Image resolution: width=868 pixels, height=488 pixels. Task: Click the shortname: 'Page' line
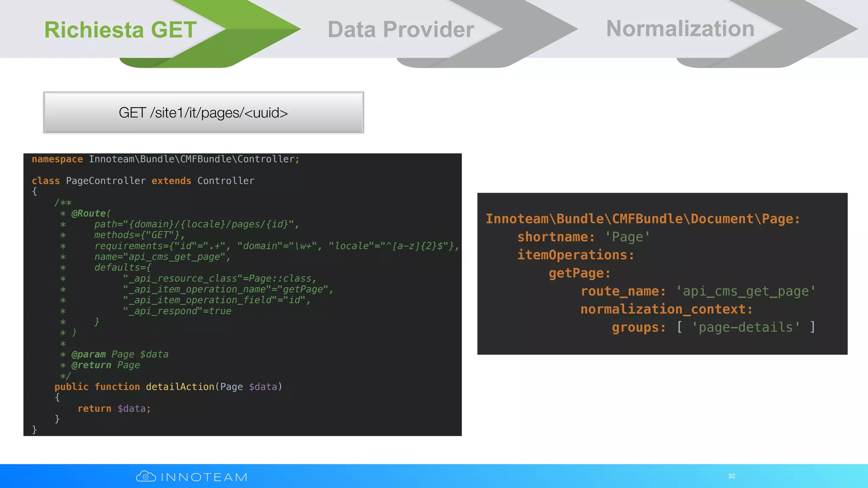[x=584, y=237]
